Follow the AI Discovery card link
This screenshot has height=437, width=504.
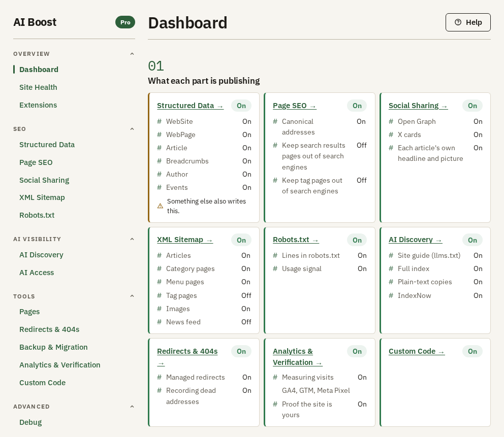click(415, 240)
